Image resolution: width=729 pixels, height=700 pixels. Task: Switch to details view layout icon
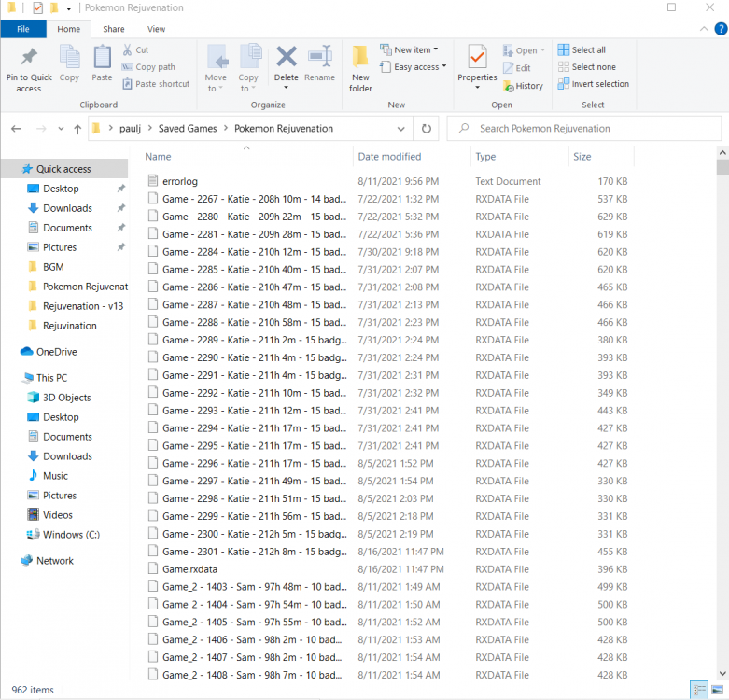pyautogui.click(x=699, y=690)
